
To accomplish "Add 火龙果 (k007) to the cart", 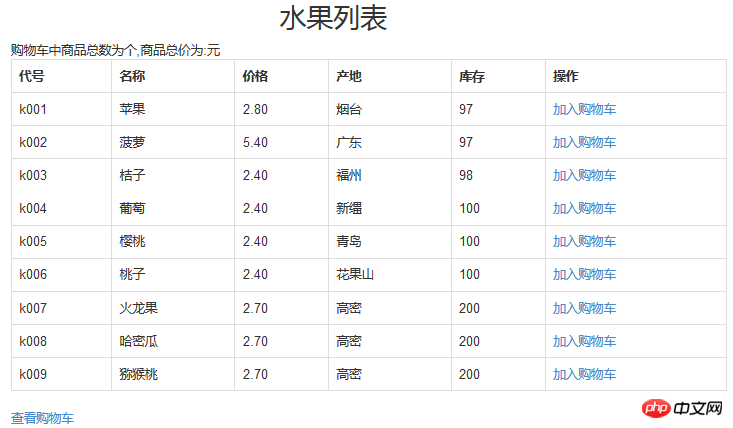I will tap(584, 308).
